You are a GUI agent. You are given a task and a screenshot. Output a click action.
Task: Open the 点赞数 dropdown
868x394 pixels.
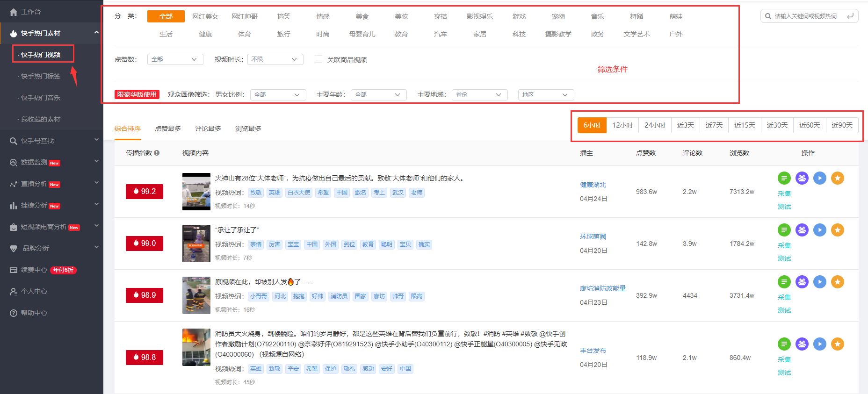[x=175, y=59]
